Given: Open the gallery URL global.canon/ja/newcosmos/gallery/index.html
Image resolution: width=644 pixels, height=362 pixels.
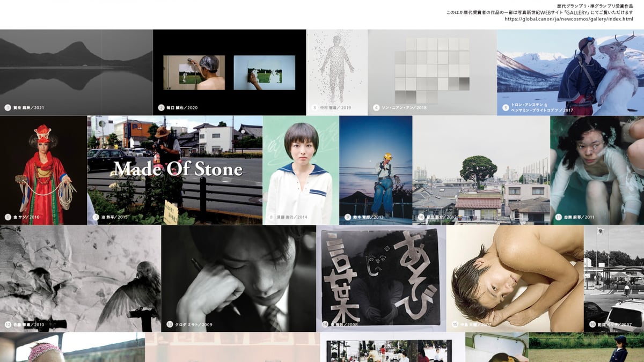Looking at the screenshot, I should point(569,19).
